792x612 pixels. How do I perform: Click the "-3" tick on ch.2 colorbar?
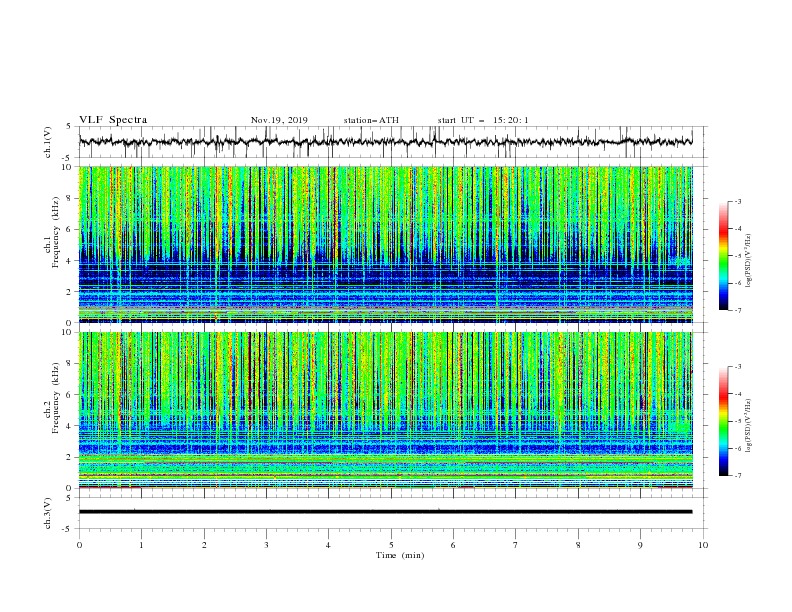737,367
